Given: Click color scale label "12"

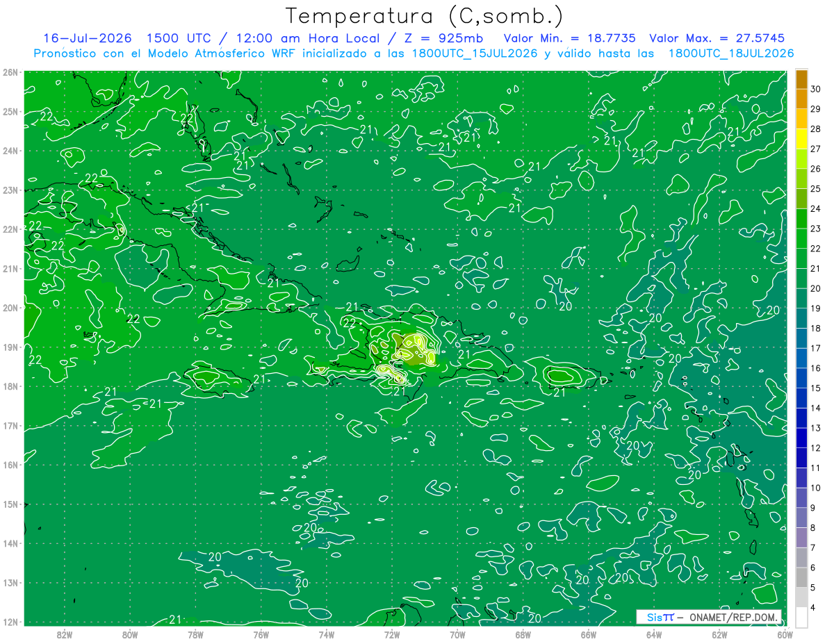Looking at the screenshot, I should (x=816, y=447).
